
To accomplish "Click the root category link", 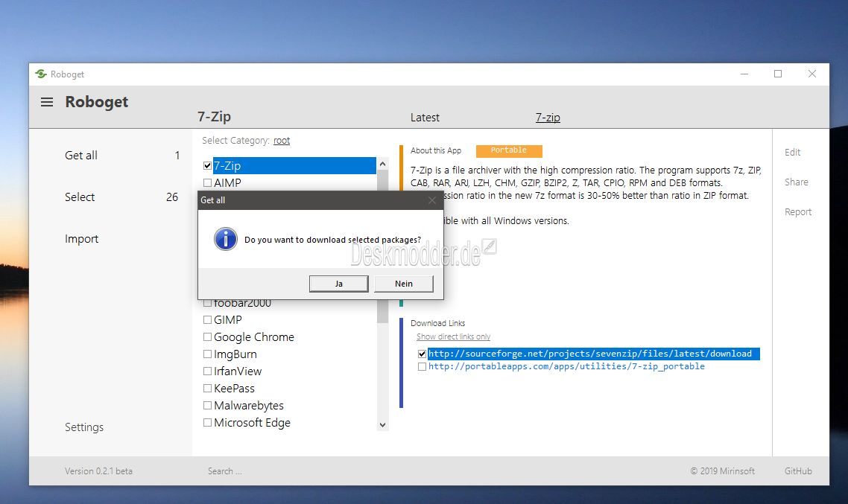I will click(x=281, y=141).
